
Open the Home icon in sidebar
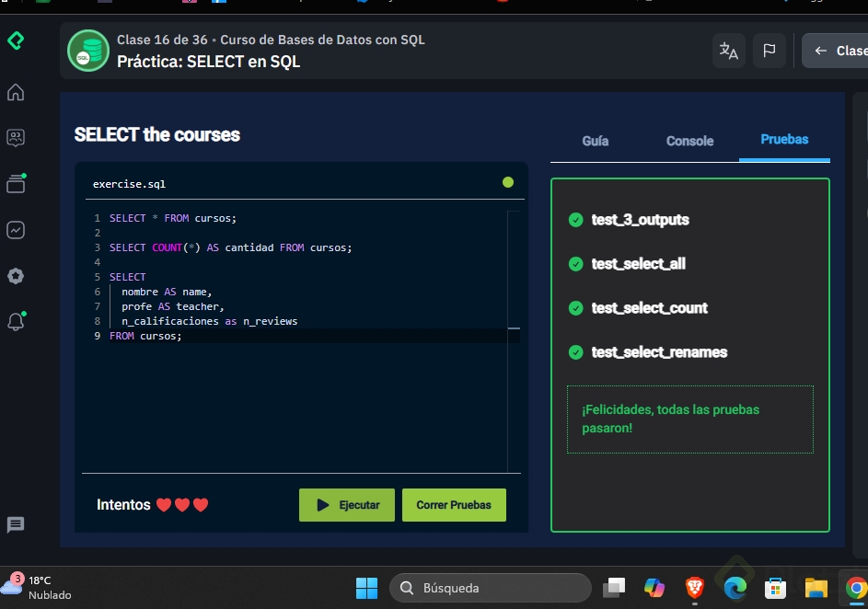point(16,92)
